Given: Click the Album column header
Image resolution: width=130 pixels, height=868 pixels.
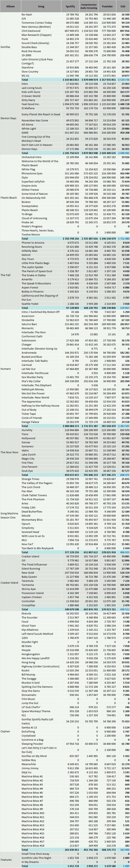Looking at the screenshot, I should click(x=10, y=6).
